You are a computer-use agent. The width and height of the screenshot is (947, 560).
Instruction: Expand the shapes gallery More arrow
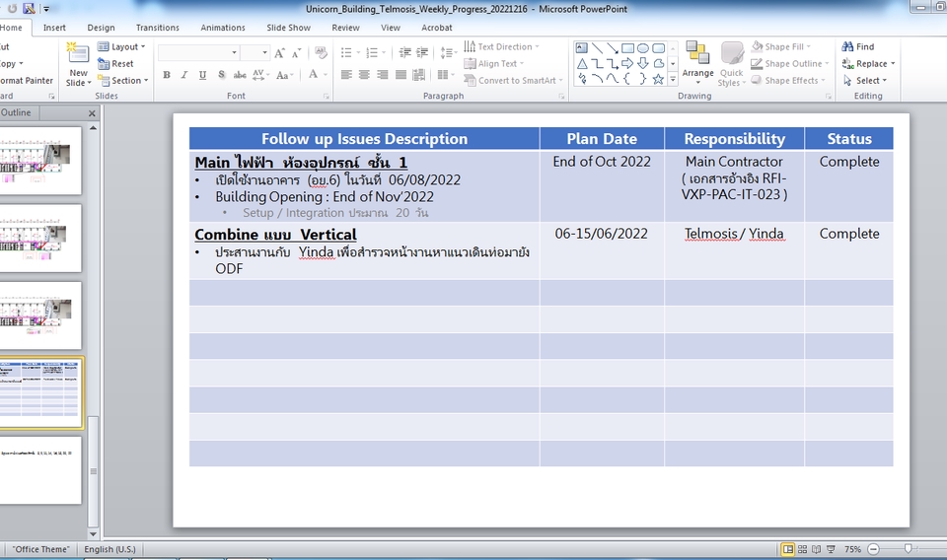(673, 79)
